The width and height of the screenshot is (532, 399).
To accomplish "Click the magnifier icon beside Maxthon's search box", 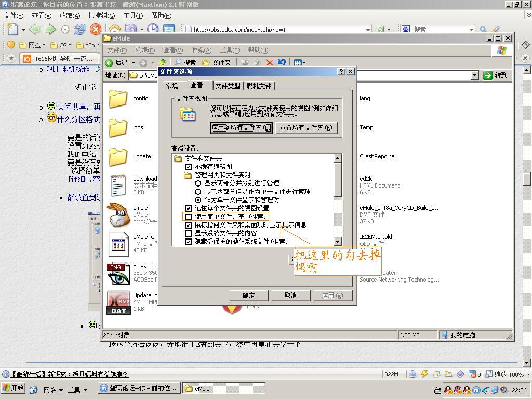I will 483,29.
